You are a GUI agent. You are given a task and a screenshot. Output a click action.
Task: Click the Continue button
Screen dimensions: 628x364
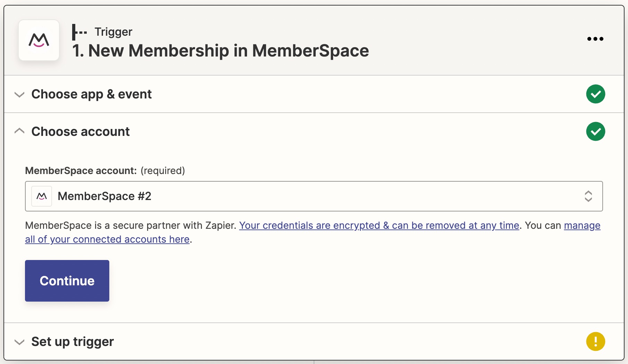67,281
